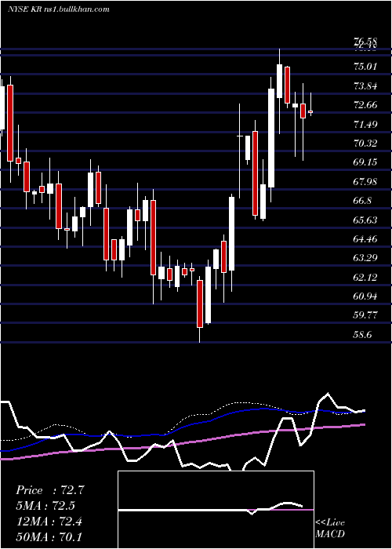392x549 pixels.
Task: Select the 60.94 price axis label
Action: click(x=365, y=296)
